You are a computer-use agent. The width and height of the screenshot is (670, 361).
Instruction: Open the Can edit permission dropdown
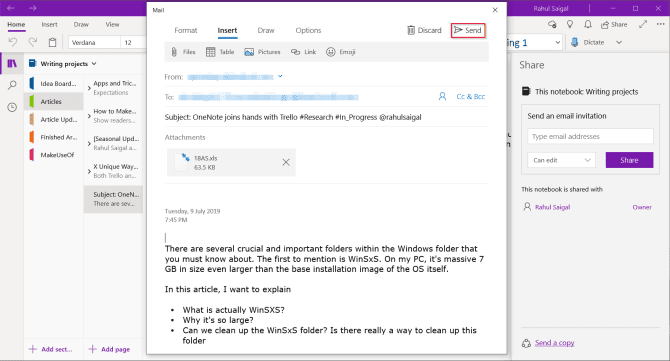pos(561,160)
